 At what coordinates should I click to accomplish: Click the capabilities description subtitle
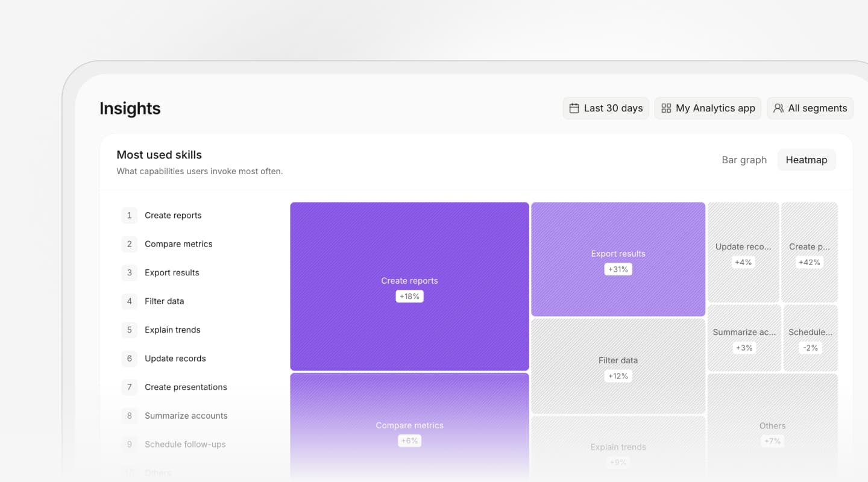coord(200,171)
